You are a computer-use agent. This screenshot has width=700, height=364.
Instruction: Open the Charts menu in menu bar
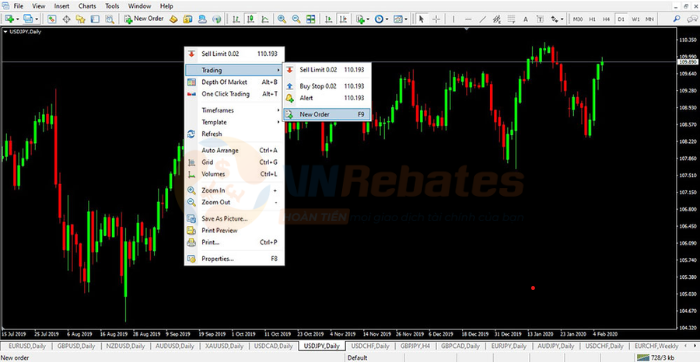coord(87,6)
